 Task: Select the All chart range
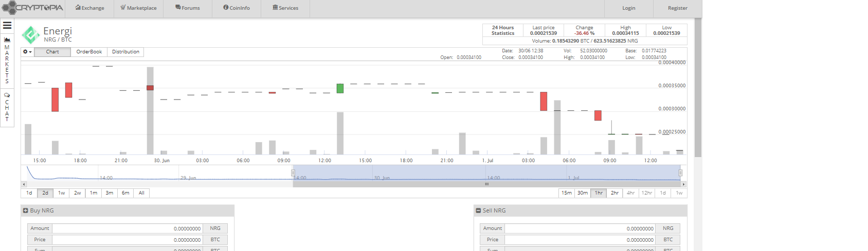141,193
